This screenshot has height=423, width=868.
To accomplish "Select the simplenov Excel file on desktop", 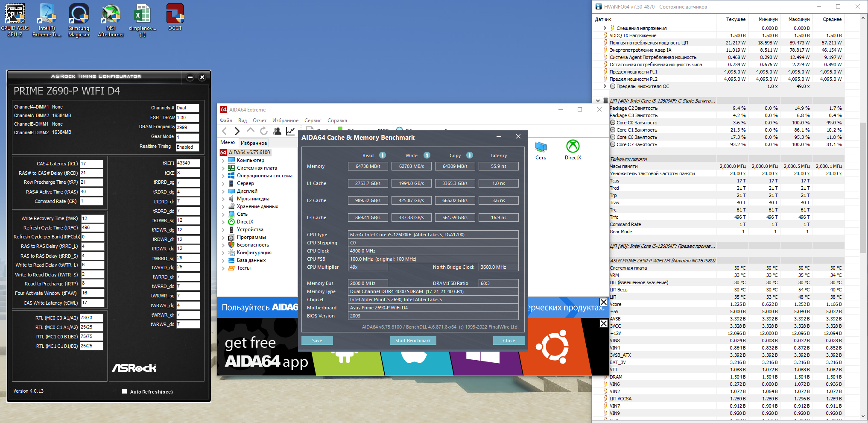I will (143, 20).
